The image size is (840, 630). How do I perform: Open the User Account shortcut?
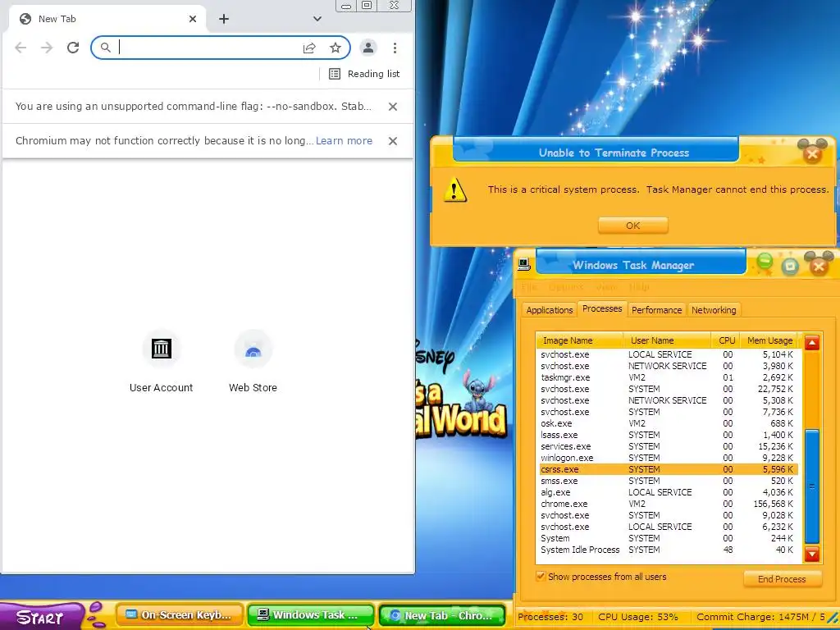(x=162, y=362)
